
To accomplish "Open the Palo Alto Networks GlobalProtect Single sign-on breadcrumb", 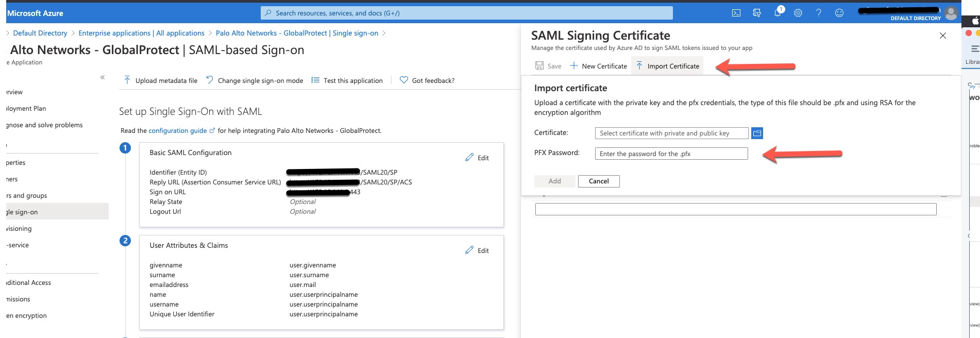I will 297,33.
